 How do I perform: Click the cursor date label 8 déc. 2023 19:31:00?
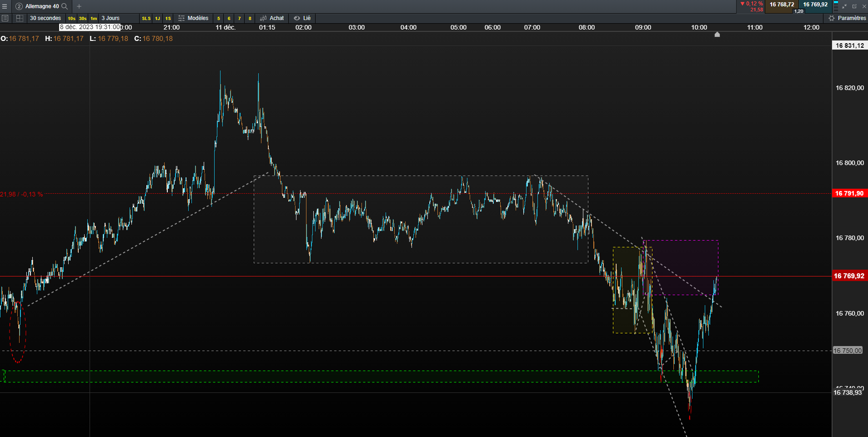coord(90,27)
